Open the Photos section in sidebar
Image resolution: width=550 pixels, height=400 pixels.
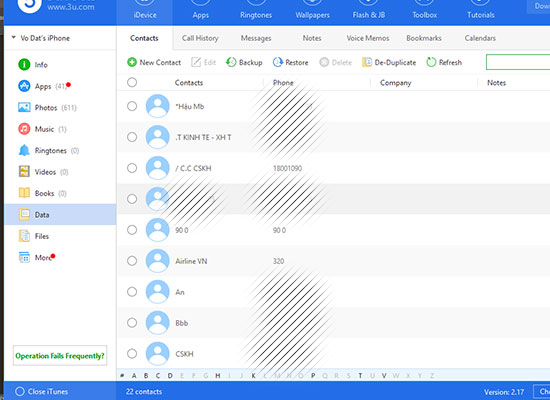[47, 107]
